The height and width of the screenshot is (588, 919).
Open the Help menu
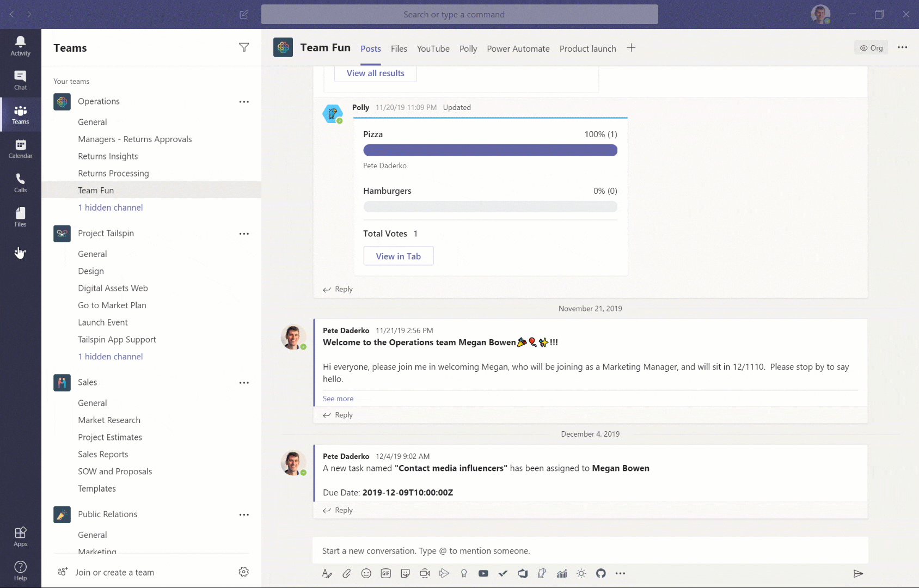21,571
